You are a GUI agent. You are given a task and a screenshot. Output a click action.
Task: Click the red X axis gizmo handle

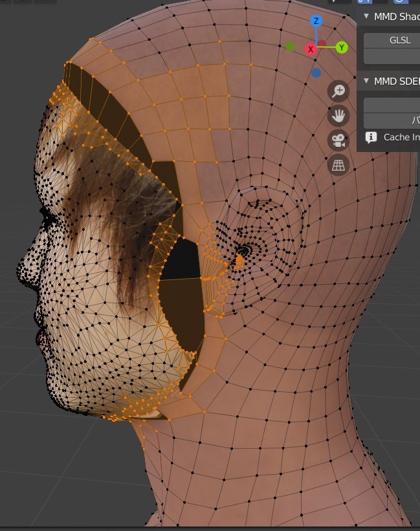tap(310, 49)
